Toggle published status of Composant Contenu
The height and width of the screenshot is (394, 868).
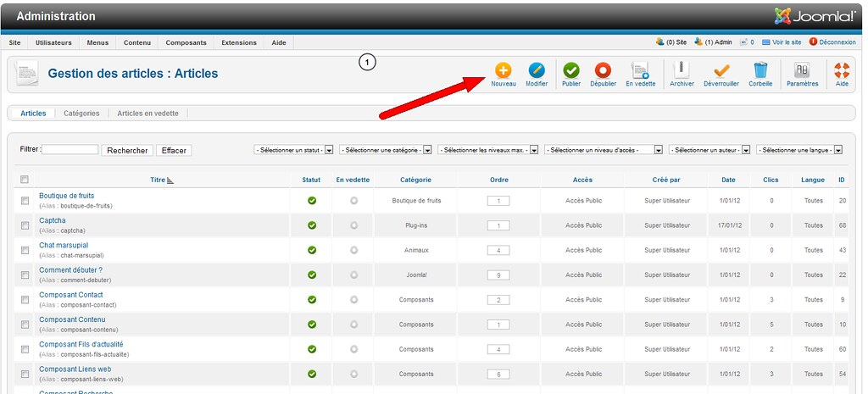pos(312,325)
